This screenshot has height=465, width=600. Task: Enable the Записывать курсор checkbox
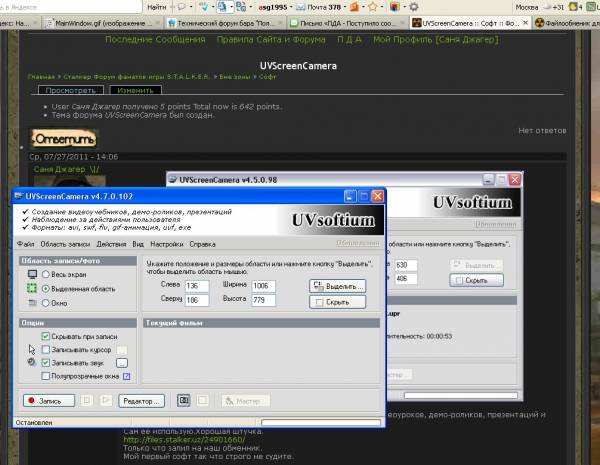point(46,349)
